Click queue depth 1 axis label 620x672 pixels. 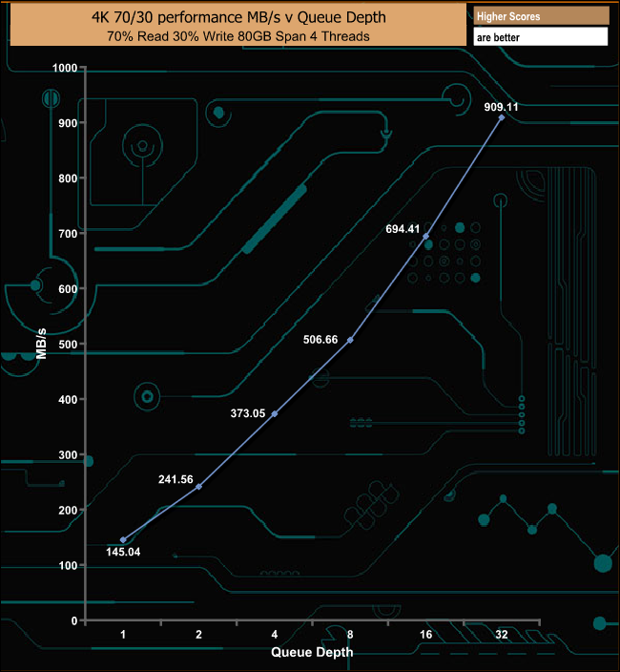(x=123, y=634)
